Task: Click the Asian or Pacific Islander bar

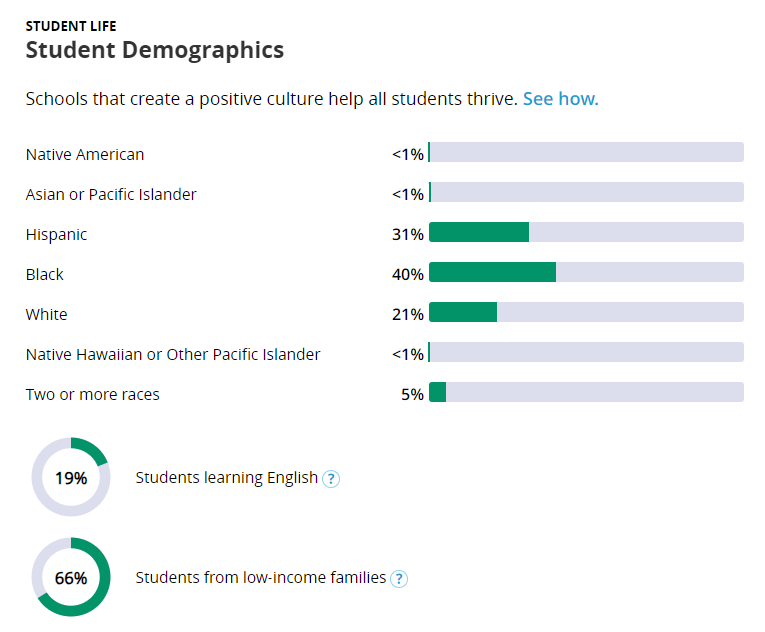Action: (x=585, y=192)
